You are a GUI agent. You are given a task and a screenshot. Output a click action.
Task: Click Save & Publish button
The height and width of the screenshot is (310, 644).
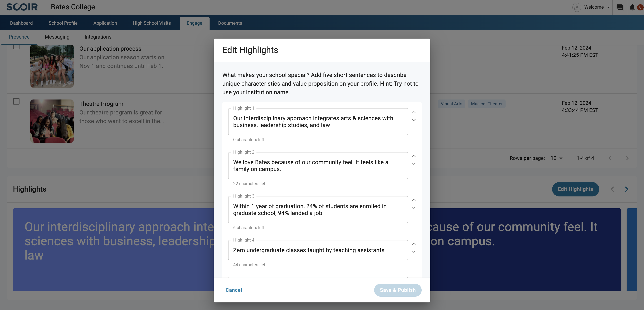(398, 290)
